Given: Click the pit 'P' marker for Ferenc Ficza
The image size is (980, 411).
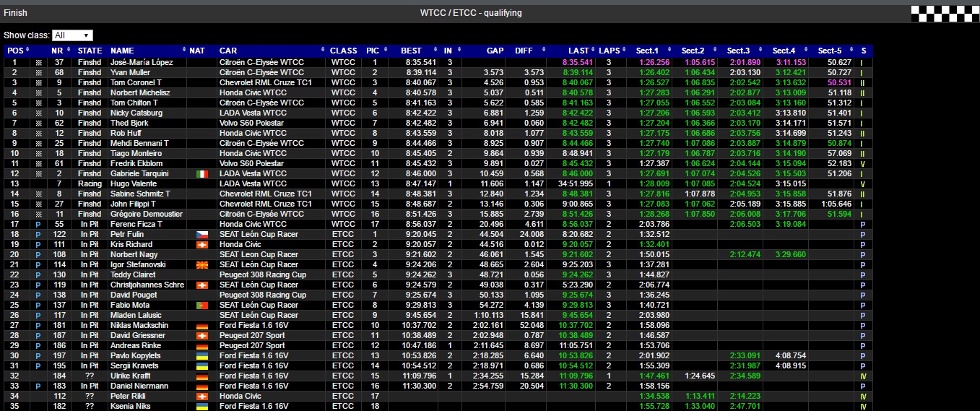Looking at the screenshot, I should (x=38, y=225).
